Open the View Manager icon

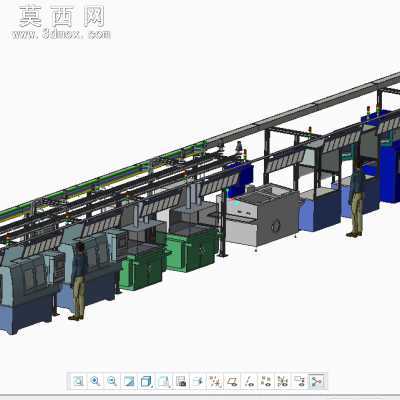click(x=181, y=381)
